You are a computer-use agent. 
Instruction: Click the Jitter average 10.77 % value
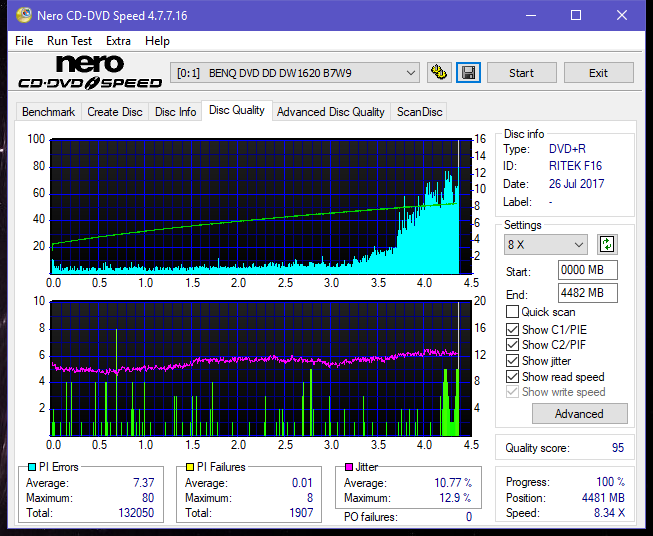453,483
